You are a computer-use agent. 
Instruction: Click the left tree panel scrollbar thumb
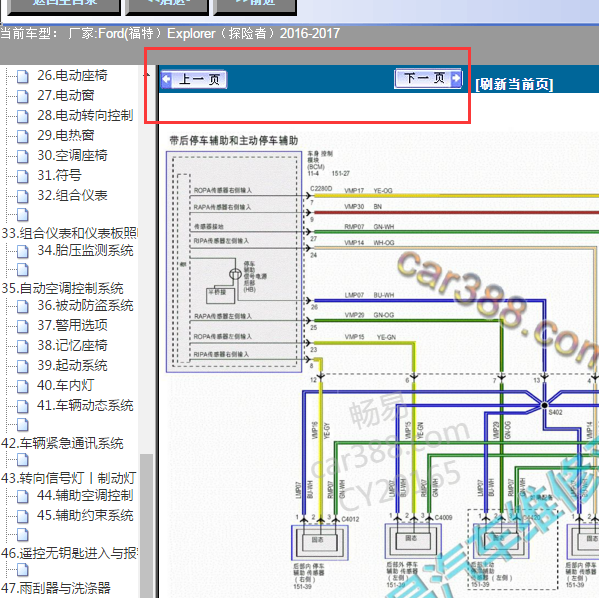tap(146, 525)
